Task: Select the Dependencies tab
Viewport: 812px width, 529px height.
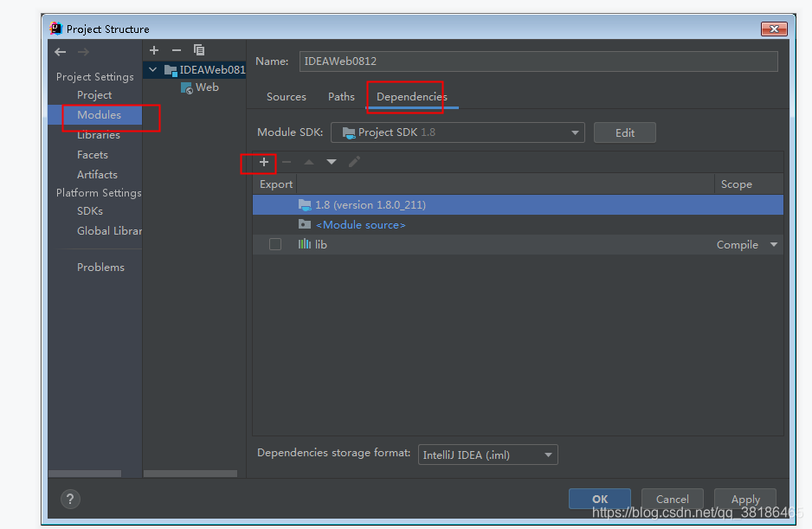Action: click(x=412, y=97)
